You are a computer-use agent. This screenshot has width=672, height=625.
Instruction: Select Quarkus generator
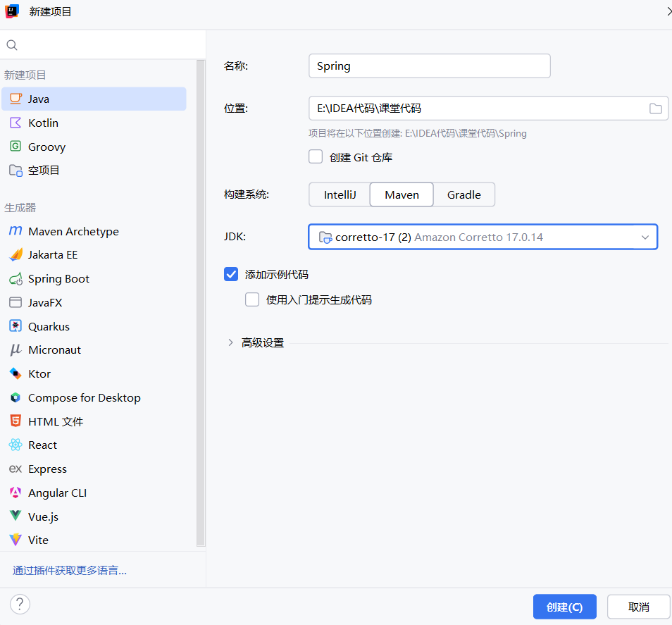coord(94,326)
